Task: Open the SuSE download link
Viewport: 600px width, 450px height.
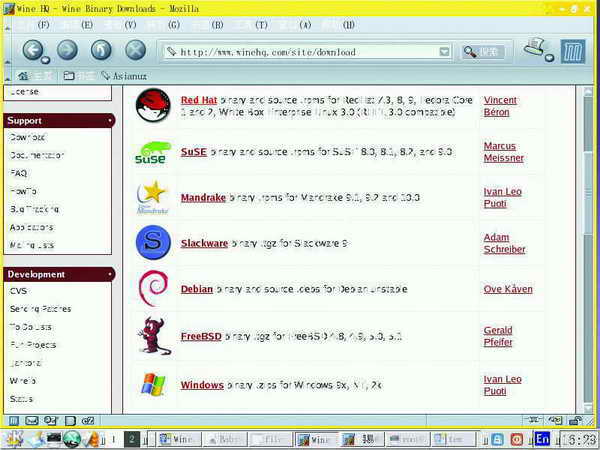Action: 193,151
